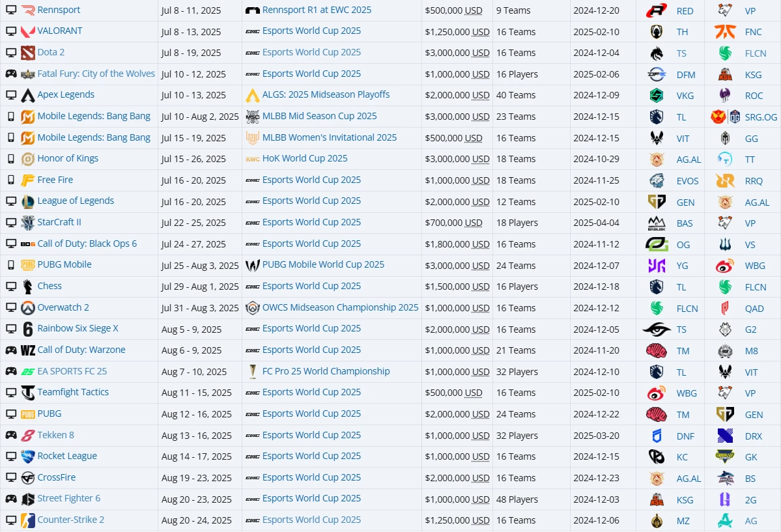Click the 'Jul 22 - 25, 2025' date cell
Screen dimensions: 781x532
click(x=193, y=223)
